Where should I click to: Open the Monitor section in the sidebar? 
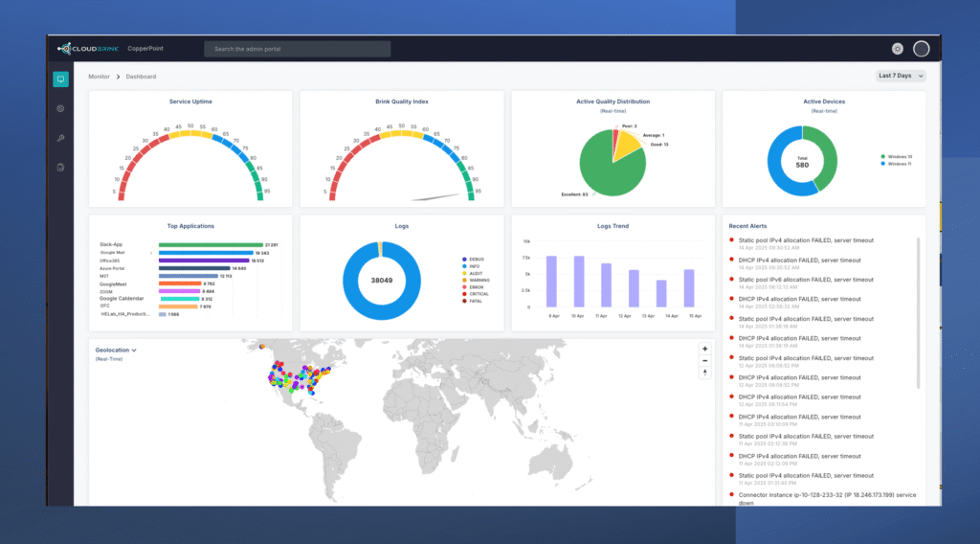[x=60, y=79]
